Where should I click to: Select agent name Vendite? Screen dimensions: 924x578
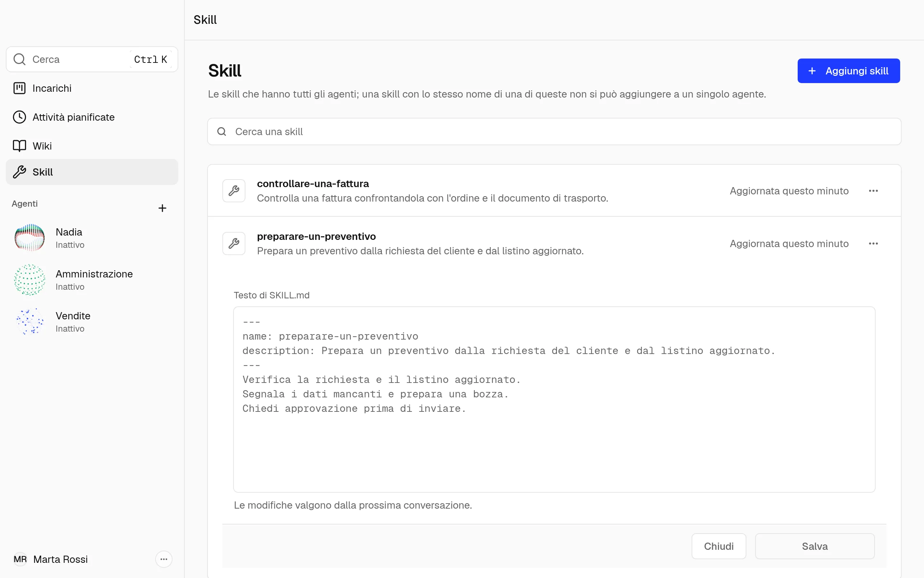point(73,316)
